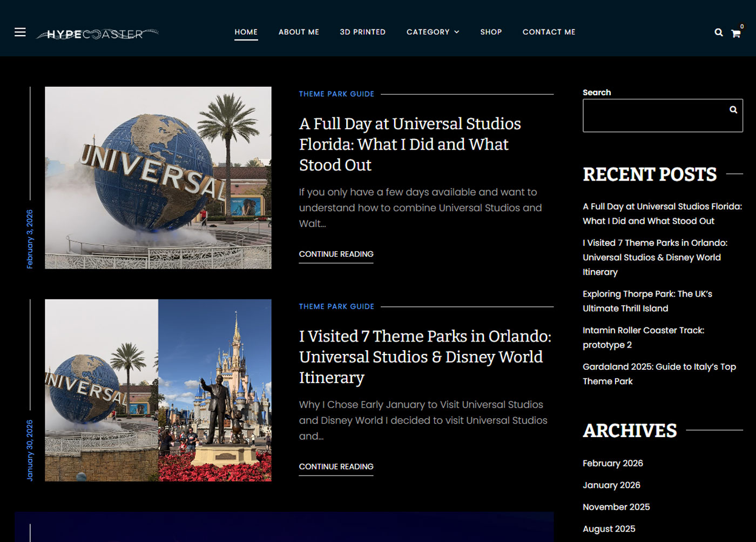This screenshot has height=542, width=756.
Task: Open the hamburger side menu
Action: tap(20, 32)
